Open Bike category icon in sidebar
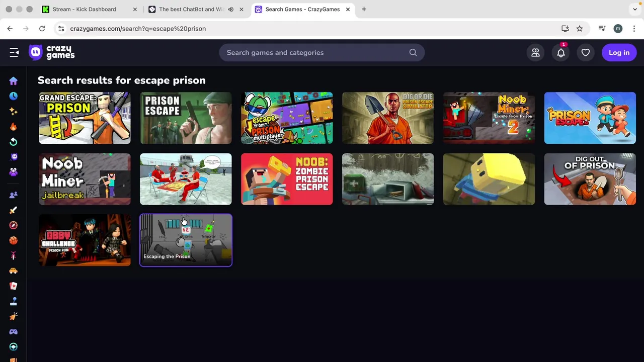 point(14,255)
